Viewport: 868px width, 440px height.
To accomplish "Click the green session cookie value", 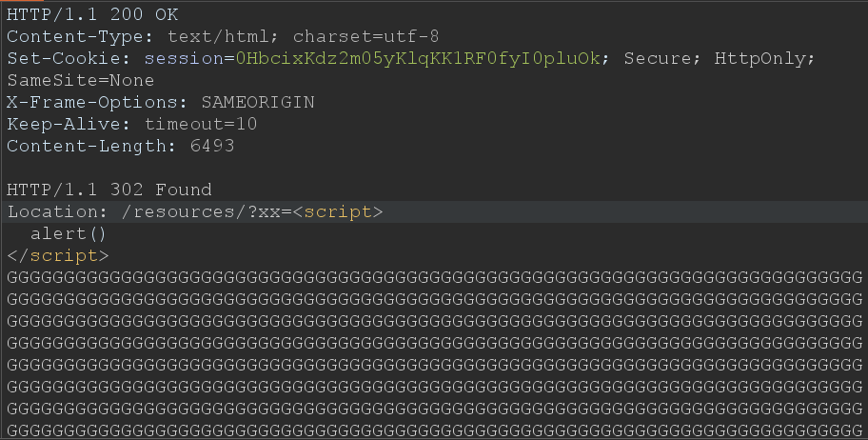I will (418, 59).
